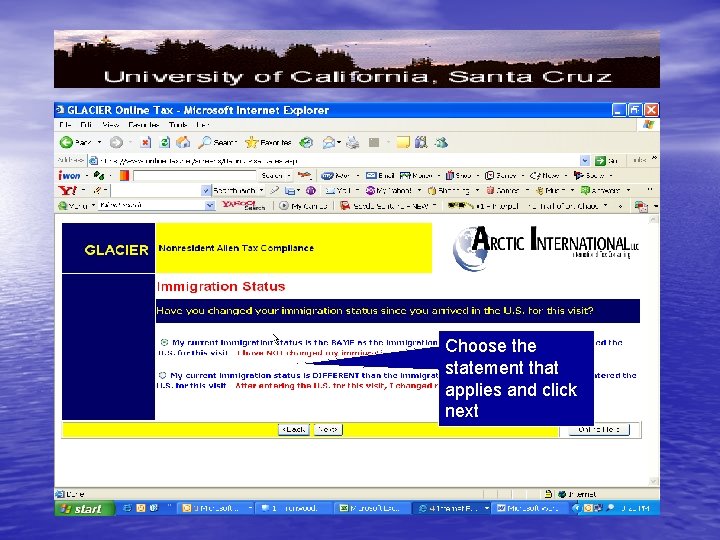Click the Yahoo toolbar search input field
Screen dimensions: 720x540
tap(156, 190)
